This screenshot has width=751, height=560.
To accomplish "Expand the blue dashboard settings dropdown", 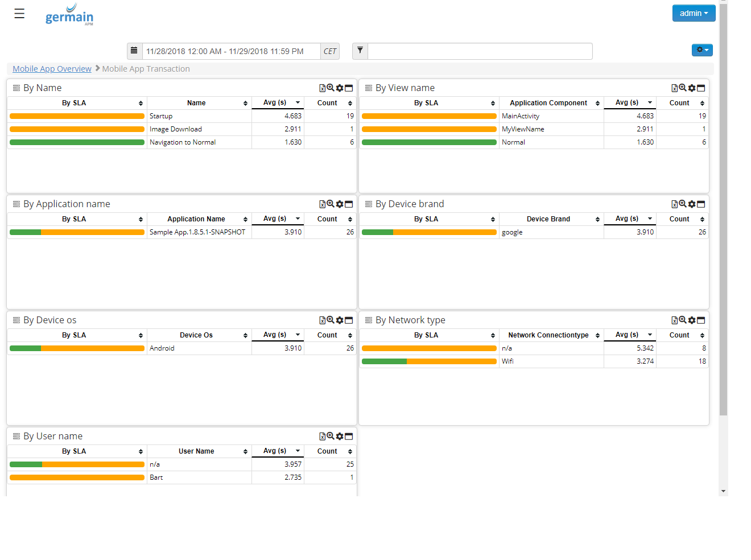I will tap(702, 50).
